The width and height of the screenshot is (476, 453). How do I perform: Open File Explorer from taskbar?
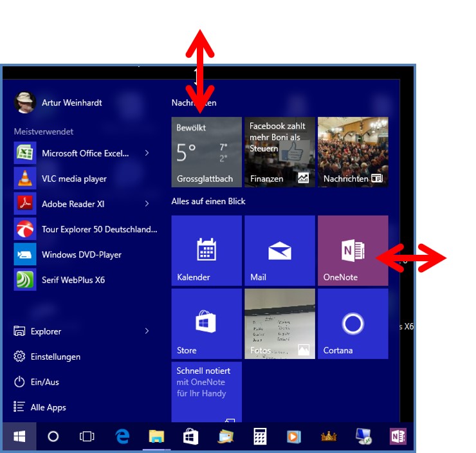pos(156,437)
